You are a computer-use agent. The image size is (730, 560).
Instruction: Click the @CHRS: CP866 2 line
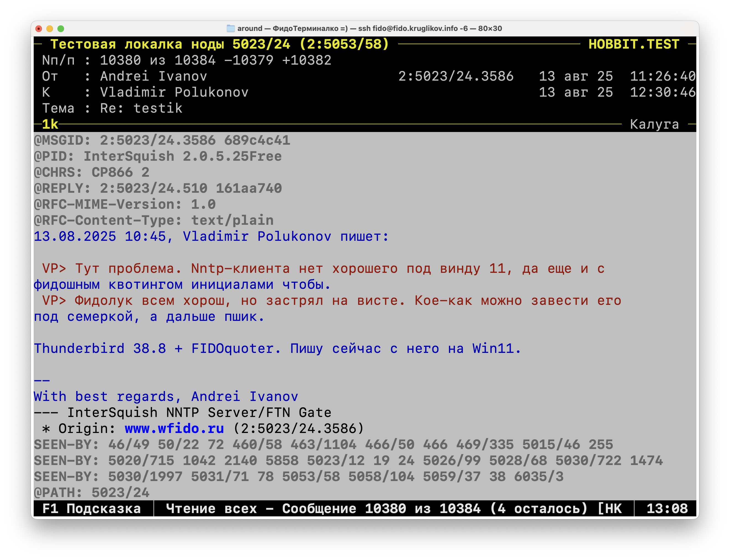click(92, 172)
